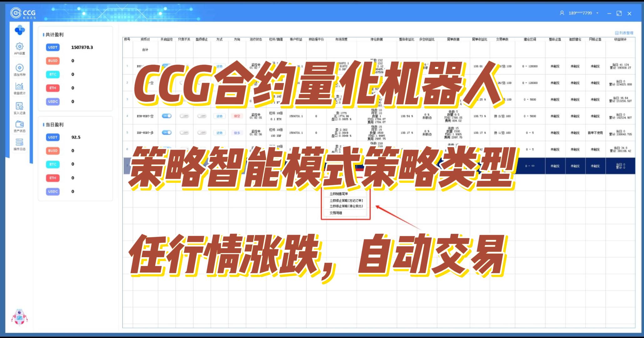Select 交易明细 in the context menu
This screenshot has width=644, height=338.
click(336, 213)
